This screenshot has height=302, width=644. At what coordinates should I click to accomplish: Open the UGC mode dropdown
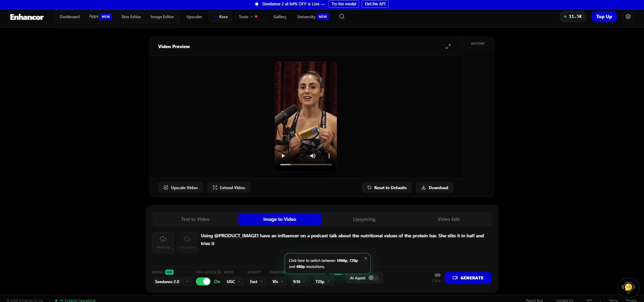(x=233, y=282)
